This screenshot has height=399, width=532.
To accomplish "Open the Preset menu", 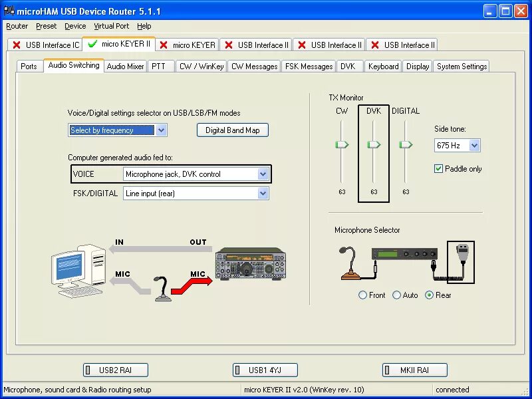I will 46,26.
